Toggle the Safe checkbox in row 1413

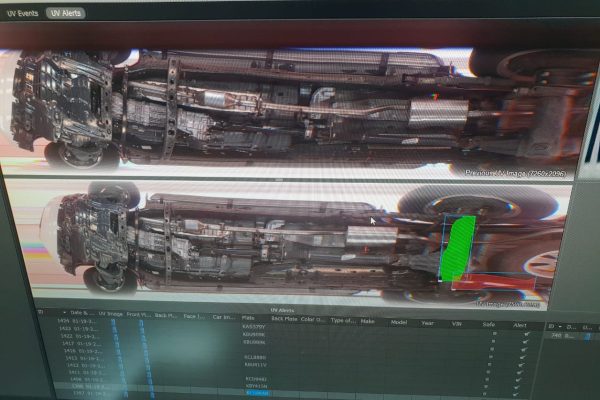(488, 372)
